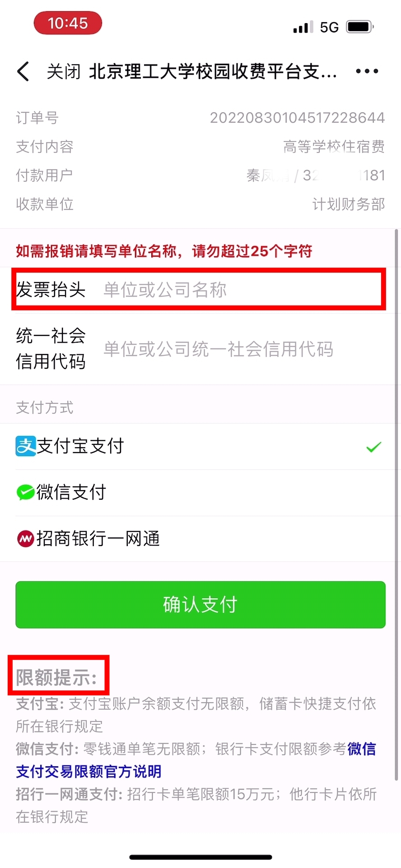
Task: Tap the green checkmark beside Alipay
Action: (374, 447)
